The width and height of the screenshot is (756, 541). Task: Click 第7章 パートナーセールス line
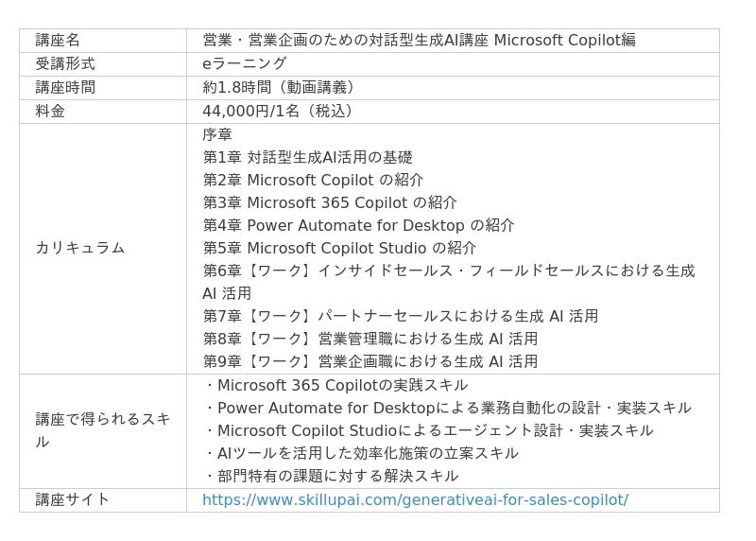400,316
